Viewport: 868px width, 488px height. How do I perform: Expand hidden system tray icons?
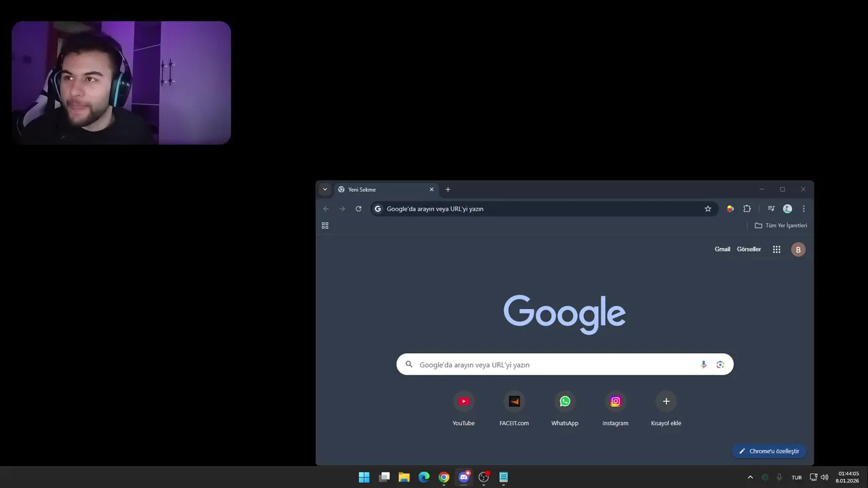pos(750,477)
